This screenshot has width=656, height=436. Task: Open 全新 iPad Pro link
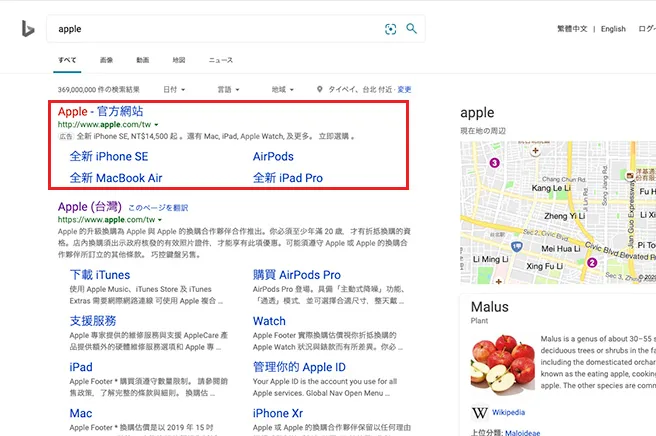288,178
